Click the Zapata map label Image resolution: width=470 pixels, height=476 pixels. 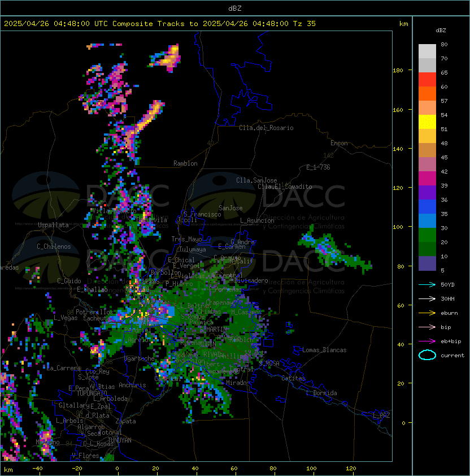coord(125,421)
